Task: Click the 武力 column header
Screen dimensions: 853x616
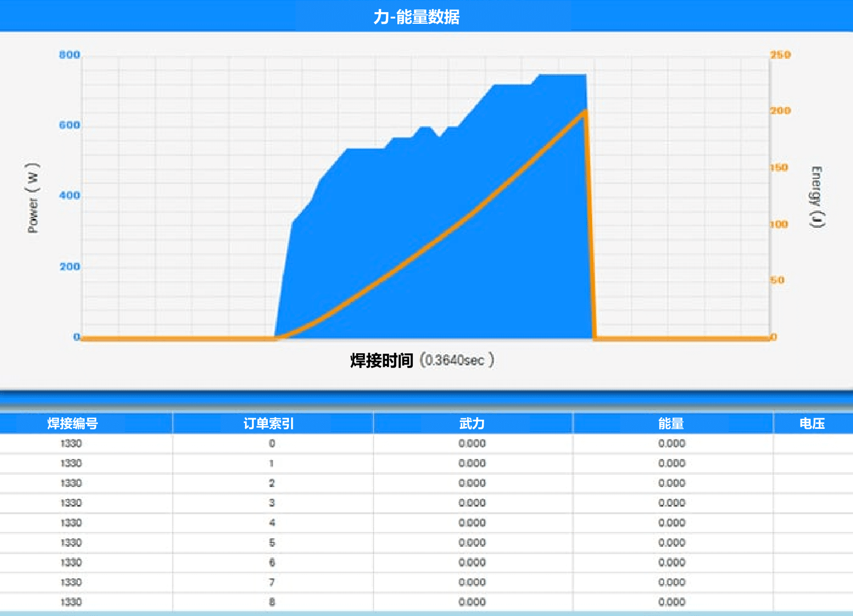Action: (471, 424)
